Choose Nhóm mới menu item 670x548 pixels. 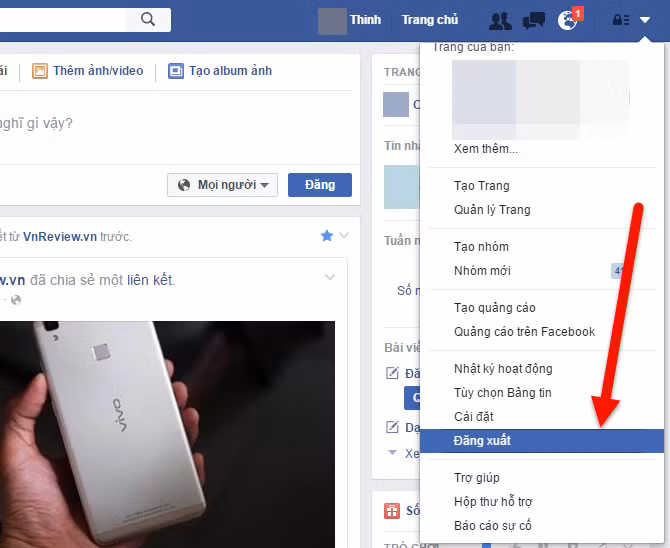(x=482, y=271)
